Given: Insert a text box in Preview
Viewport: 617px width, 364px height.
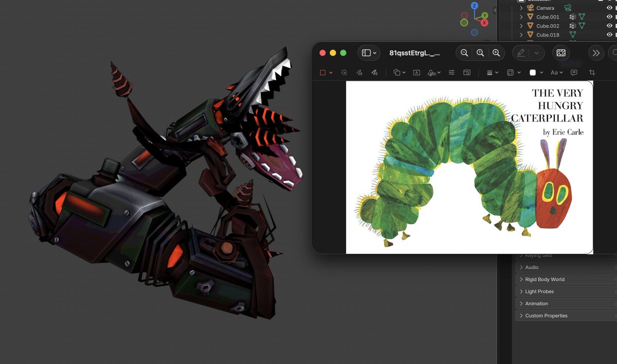Looking at the screenshot, I should 416,72.
